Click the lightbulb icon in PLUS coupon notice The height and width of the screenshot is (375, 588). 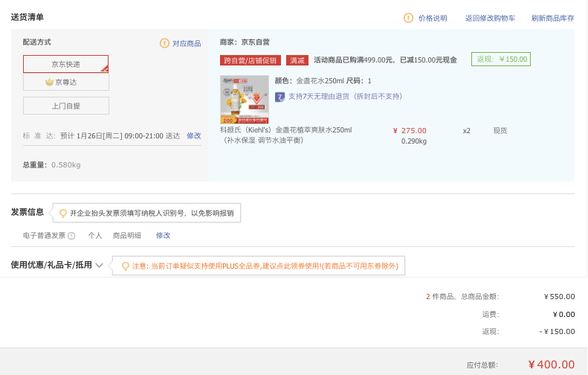(125, 266)
